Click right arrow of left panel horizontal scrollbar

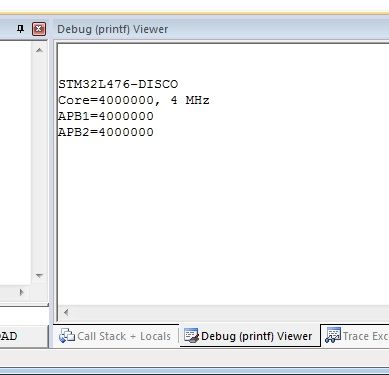[22, 293]
